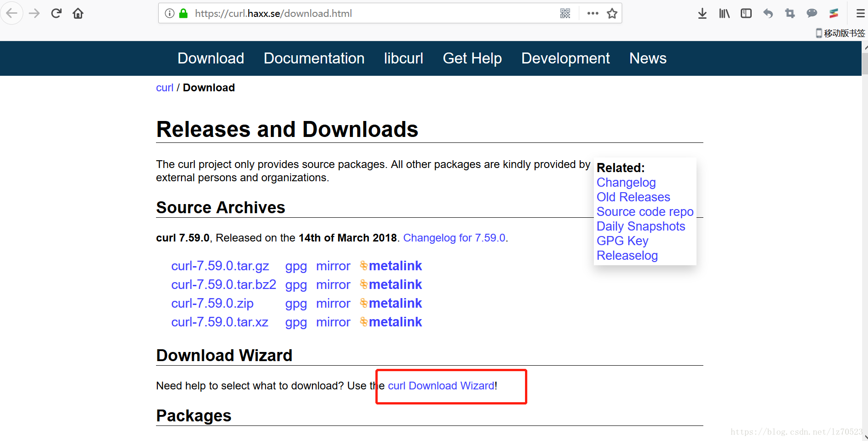This screenshot has height=441, width=868.
Task: Click the vertical page scrollbar thumb
Action: pyautogui.click(x=864, y=64)
